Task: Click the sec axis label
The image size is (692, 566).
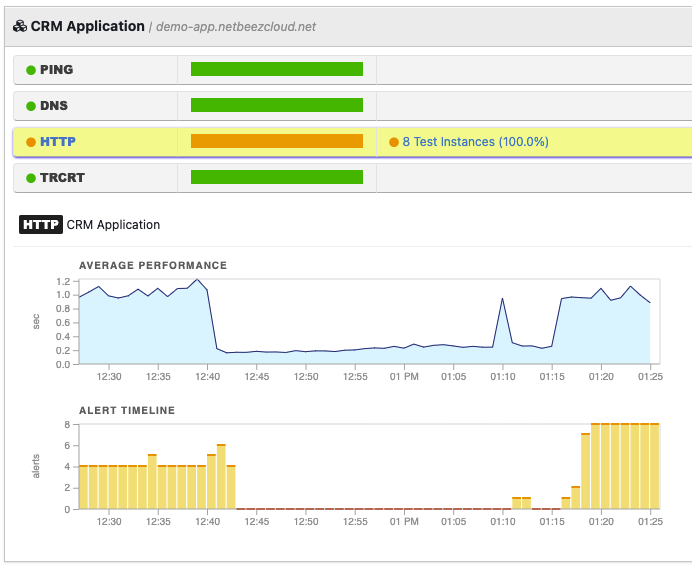Action: 36,321
